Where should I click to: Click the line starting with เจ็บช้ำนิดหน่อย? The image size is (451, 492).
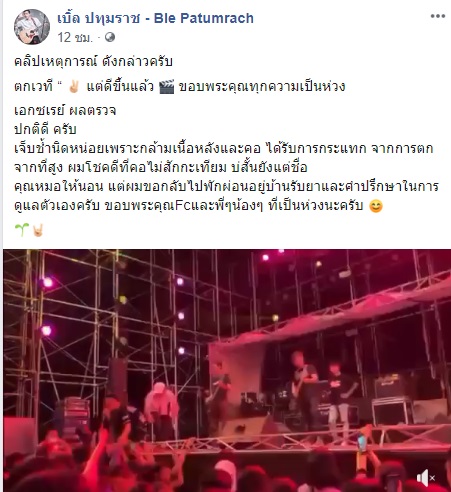tap(224, 148)
